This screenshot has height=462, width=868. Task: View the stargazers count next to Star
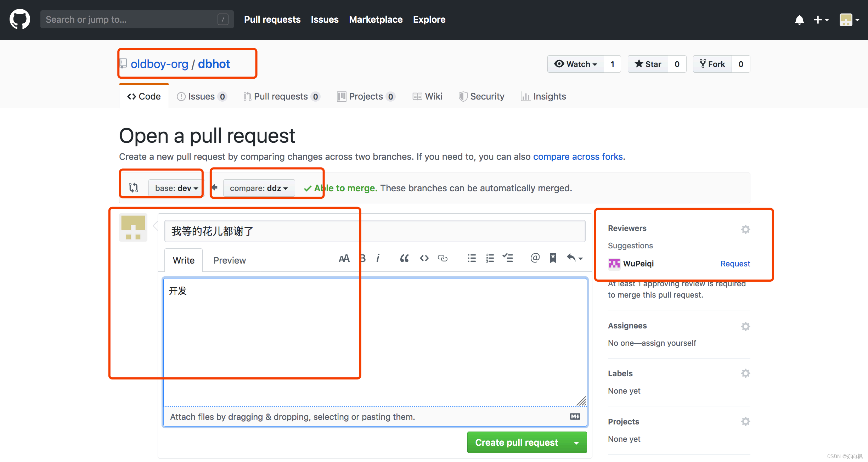tap(677, 64)
